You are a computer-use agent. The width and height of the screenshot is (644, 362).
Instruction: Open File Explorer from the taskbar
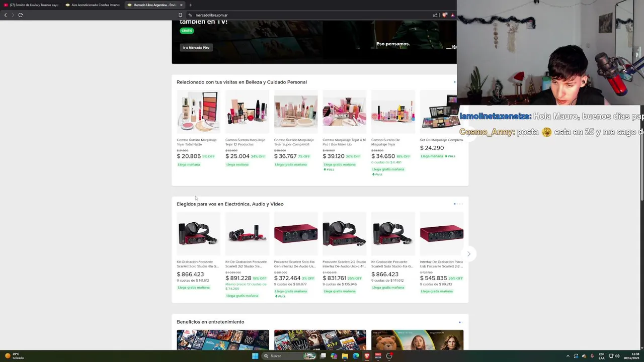click(x=345, y=356)
